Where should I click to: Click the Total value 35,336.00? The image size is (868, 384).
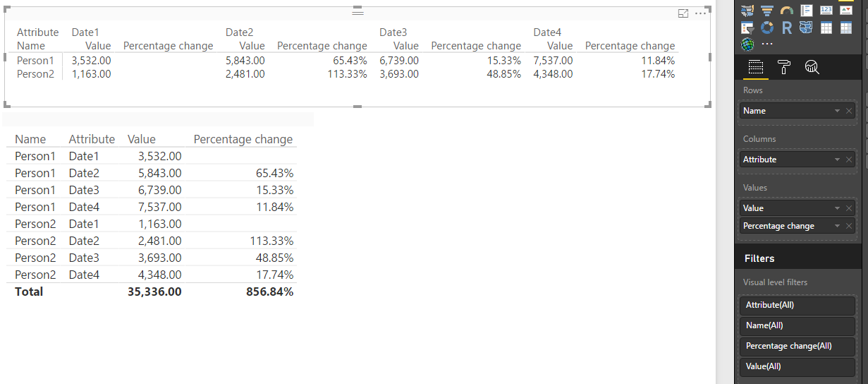point(154,292)
